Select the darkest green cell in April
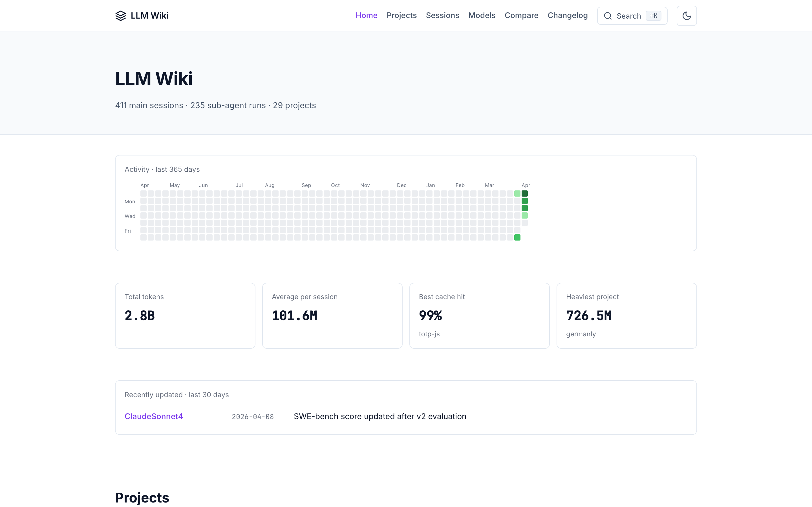 tap(525, 194)
